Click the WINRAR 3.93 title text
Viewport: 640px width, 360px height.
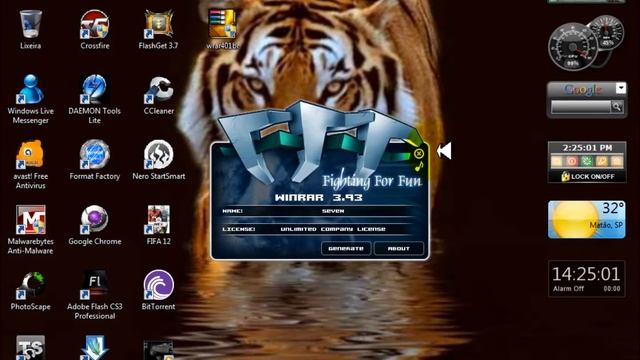318,198
